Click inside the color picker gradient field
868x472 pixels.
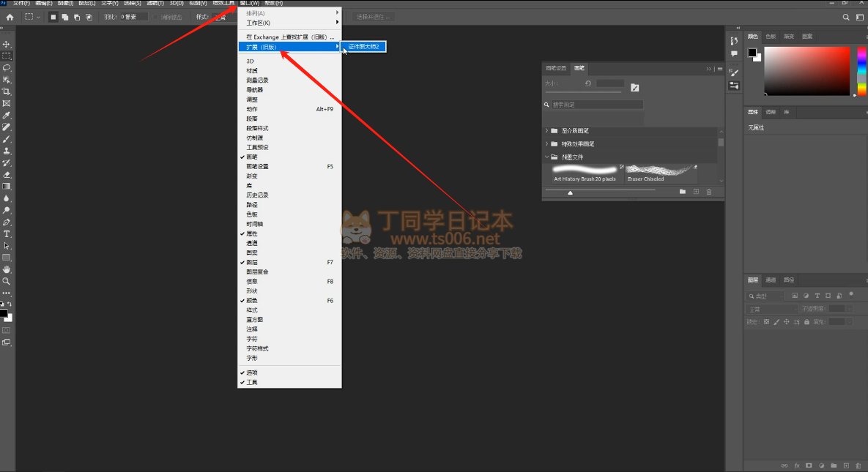click(x=806, y=71)
